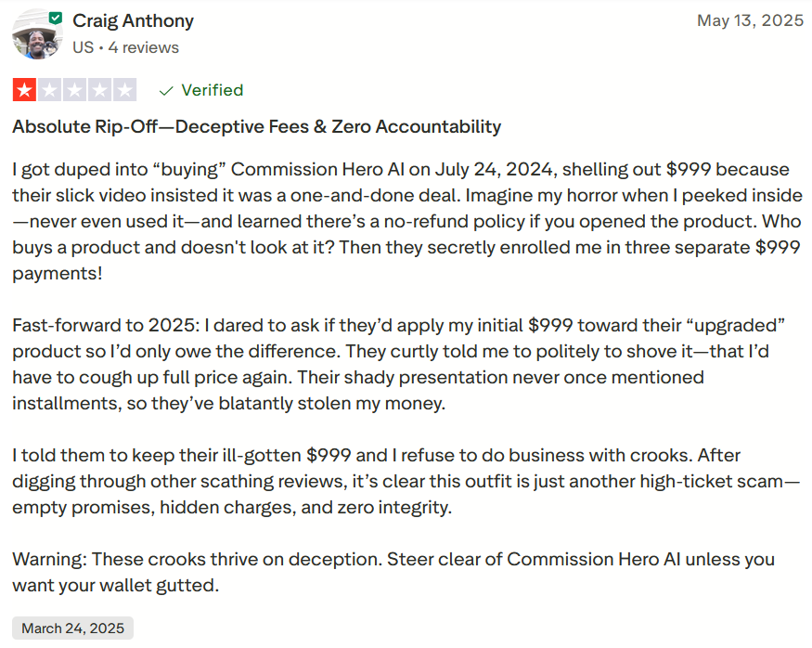Click the "US" country label
The height and width of the screenshot is (648, 812).
coord(84,47)
